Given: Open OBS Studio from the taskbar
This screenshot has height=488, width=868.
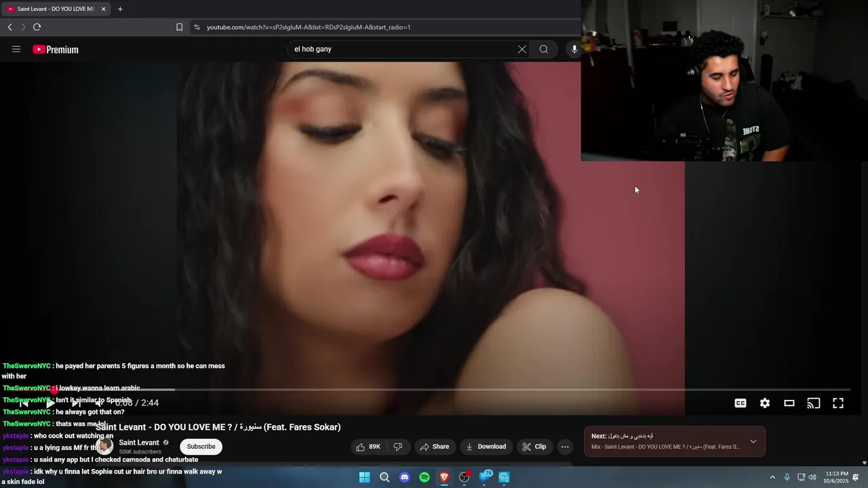Looking at the screenshot, I should (465, 477).
